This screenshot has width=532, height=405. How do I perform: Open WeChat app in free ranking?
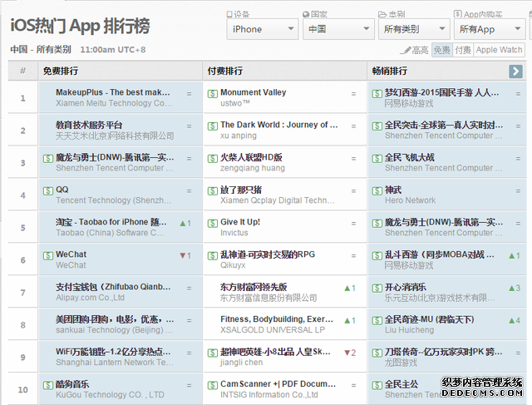(x=71, y=254)
